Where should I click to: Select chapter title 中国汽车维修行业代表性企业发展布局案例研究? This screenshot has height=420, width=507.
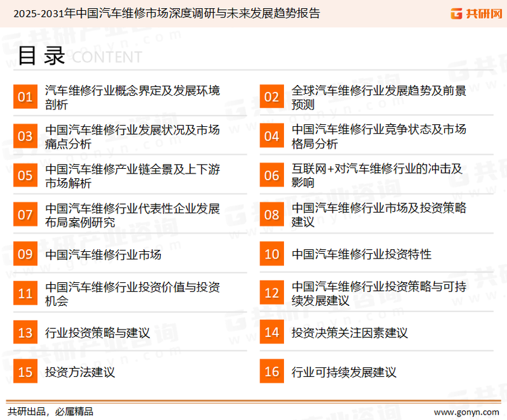(x=132, y=215)
